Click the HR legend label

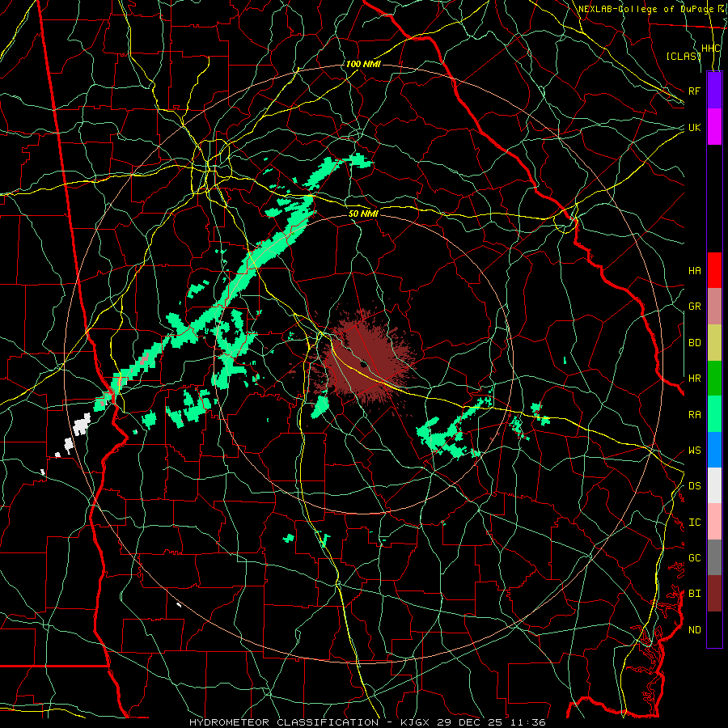click(x=695, y=379)
